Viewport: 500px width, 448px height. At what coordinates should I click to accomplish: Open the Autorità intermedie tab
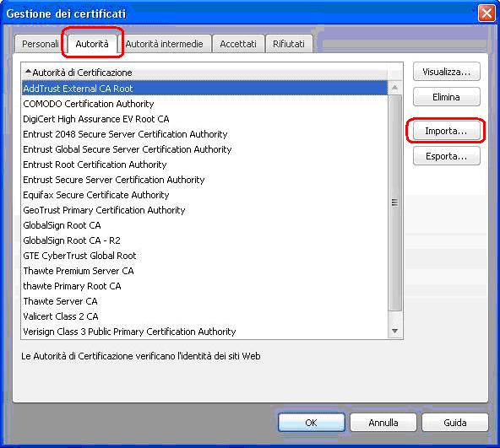pyautogui.click(x=164, y=44)
